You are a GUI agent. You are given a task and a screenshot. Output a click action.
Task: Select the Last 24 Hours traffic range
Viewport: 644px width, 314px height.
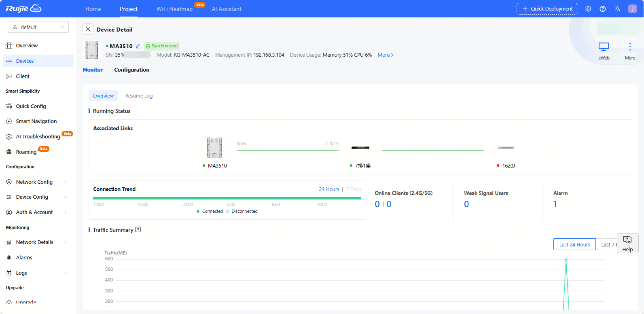(x=574, y=244)
